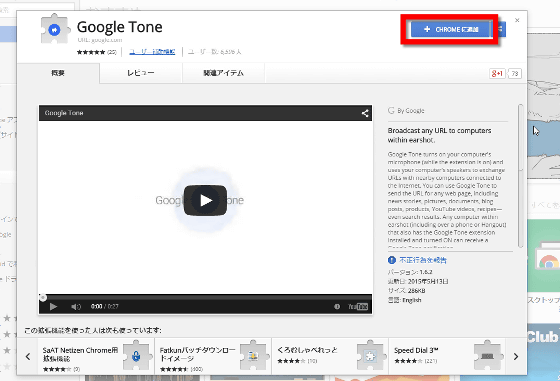560x381 pixels.
Task: Click the blue report abuse exclamation icon
Action: [392, 260]
